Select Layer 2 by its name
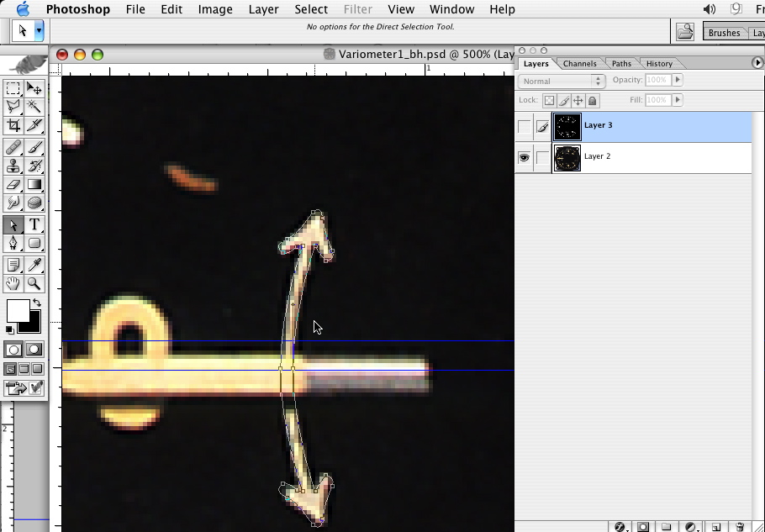 (598, 156)
